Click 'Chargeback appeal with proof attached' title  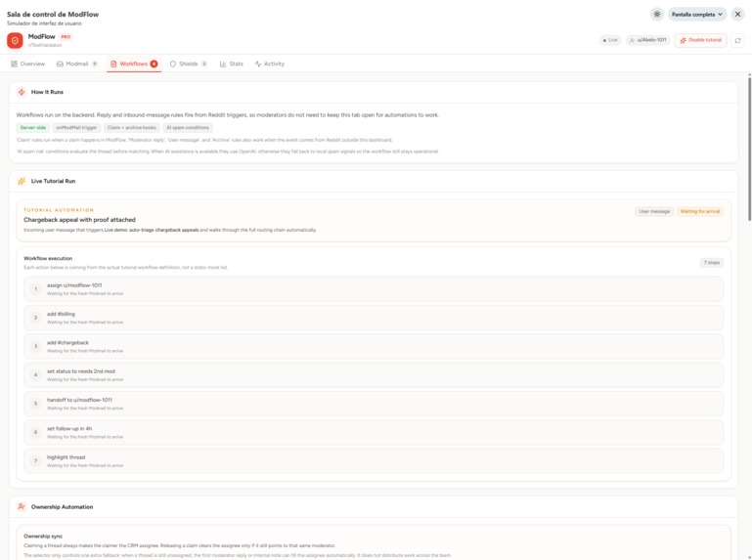79,220
